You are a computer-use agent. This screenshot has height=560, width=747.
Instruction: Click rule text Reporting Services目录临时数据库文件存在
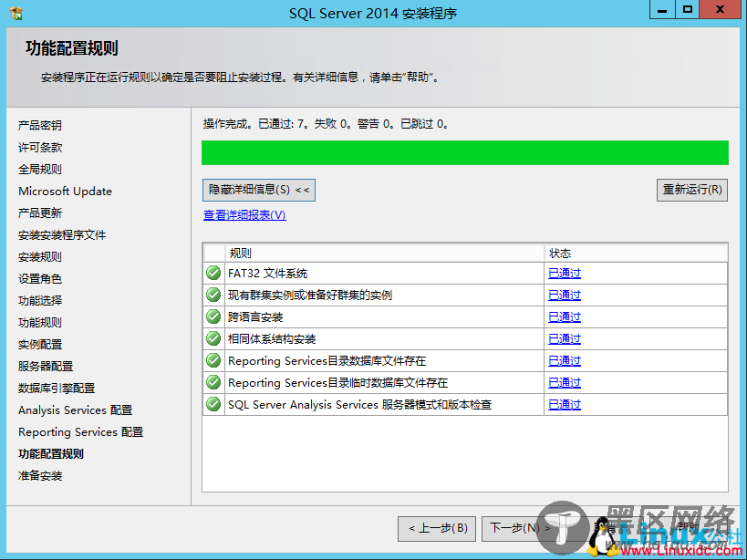(x=338, y=383)
